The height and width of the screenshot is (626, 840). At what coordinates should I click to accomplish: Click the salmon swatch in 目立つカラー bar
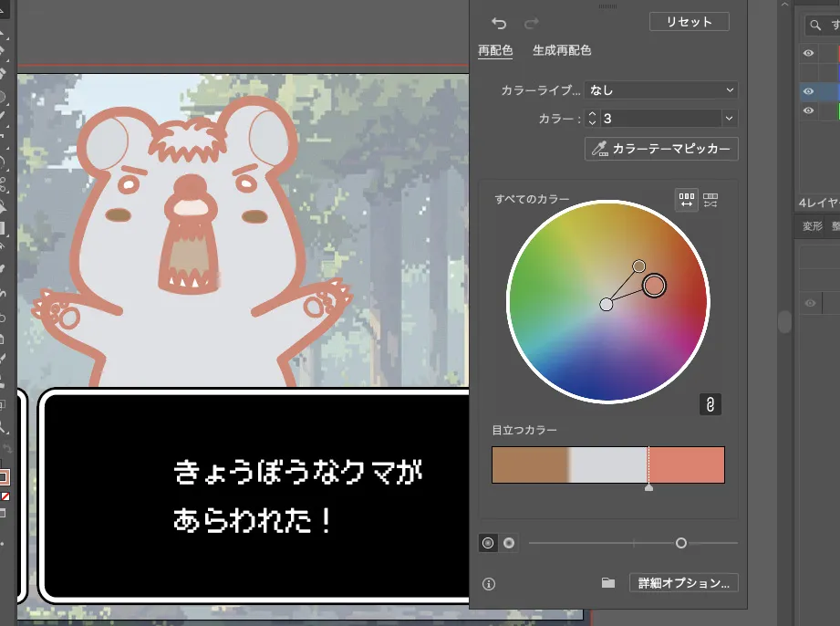pos(686,464)
